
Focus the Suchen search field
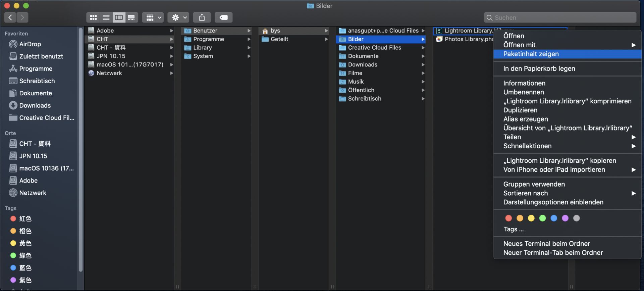pyautogui.click(x=560, y=17)
